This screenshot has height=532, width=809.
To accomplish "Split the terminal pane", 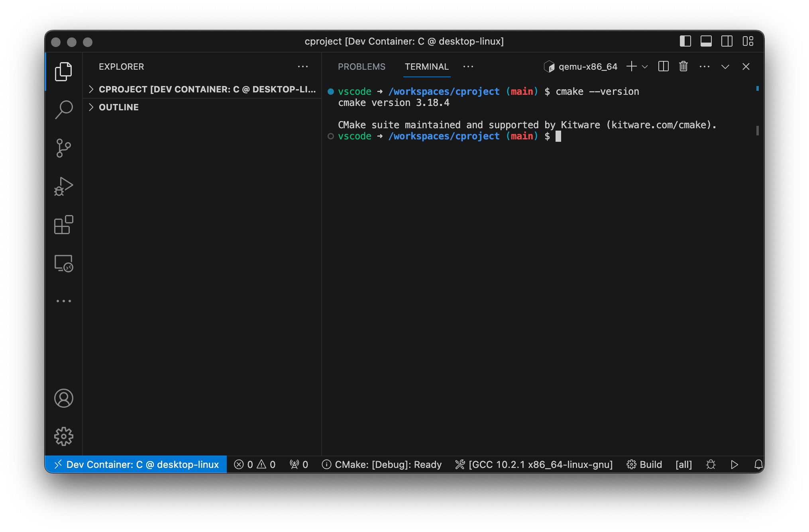I will coord(664,66).
